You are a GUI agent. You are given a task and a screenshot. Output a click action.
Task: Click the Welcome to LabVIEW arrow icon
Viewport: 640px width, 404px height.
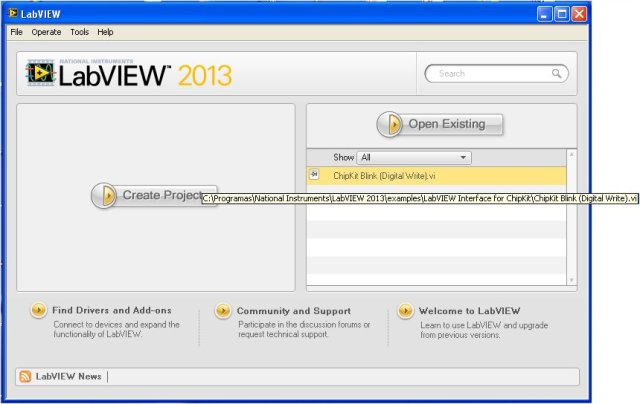[406, 311]
